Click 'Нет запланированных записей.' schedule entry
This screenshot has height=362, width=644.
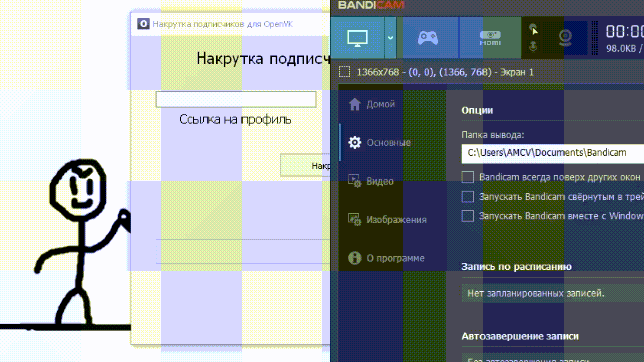click(552, 293)
